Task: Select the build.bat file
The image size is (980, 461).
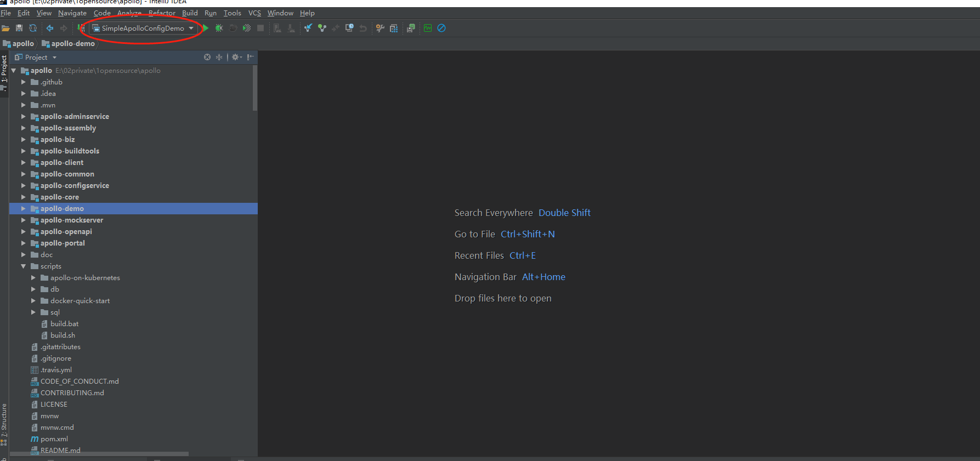Action: tap(60, 324)
